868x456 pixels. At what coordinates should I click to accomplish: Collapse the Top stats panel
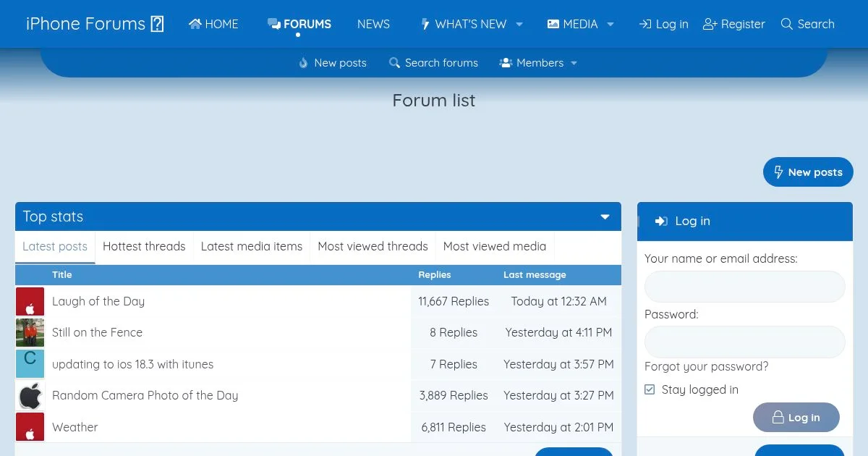[x=605, y=216]
